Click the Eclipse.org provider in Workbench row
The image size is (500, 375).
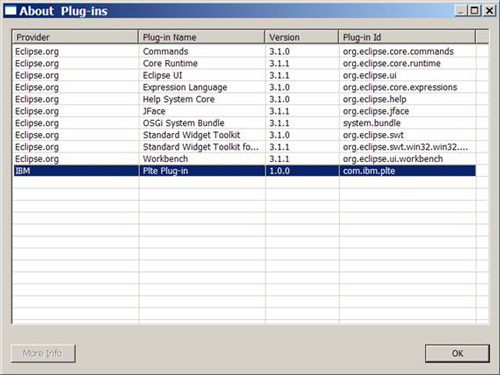click(37, 159)
